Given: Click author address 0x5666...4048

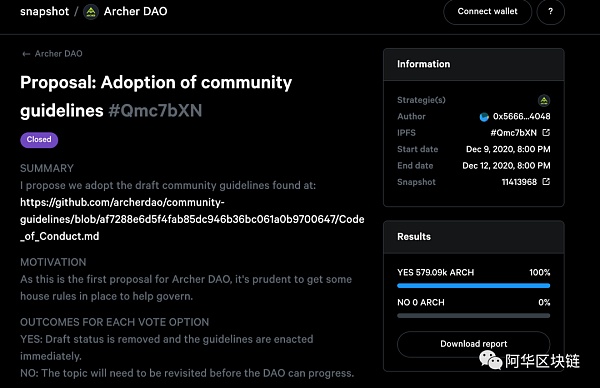Looking at the screenshot, I should [522, 116].
